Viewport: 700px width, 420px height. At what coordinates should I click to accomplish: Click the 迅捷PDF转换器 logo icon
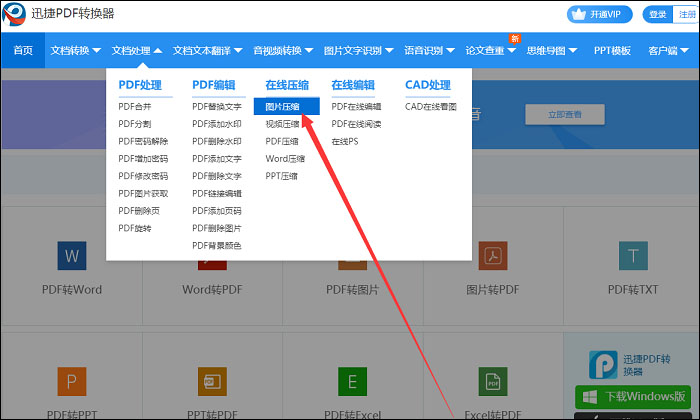point(14,14)
